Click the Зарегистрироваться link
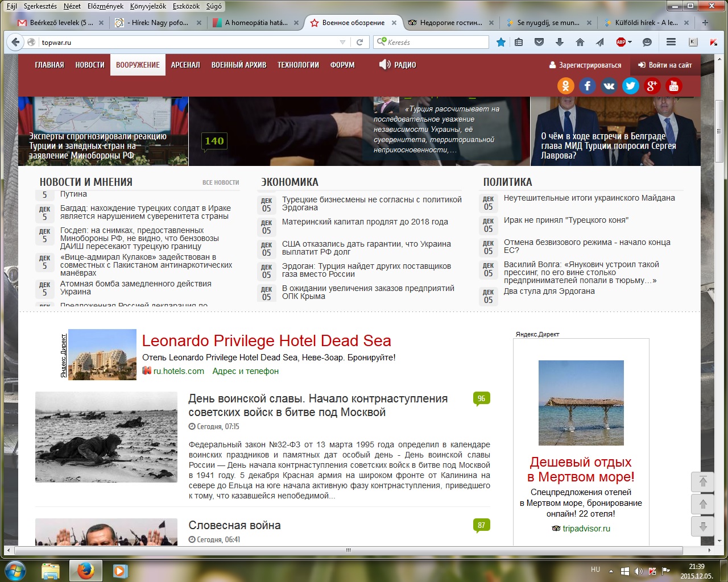The height and width of the screenshot is (582, 728). coord(586,65)
